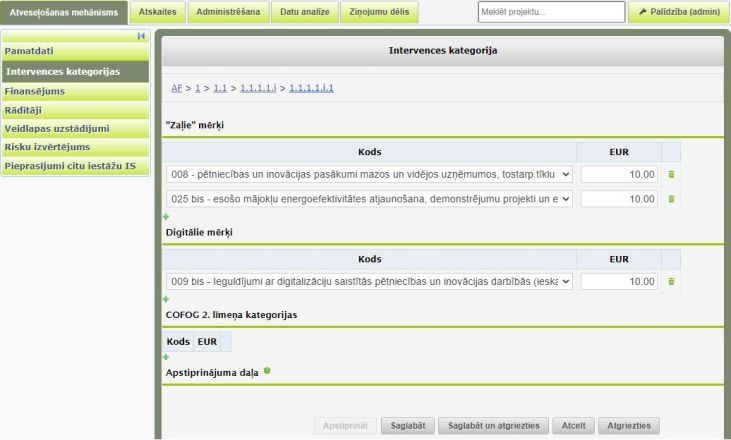The height and width of the screenshot is (440, 731).
Task: Switch to the Atskaites tab
Action: tap(157, 12)
